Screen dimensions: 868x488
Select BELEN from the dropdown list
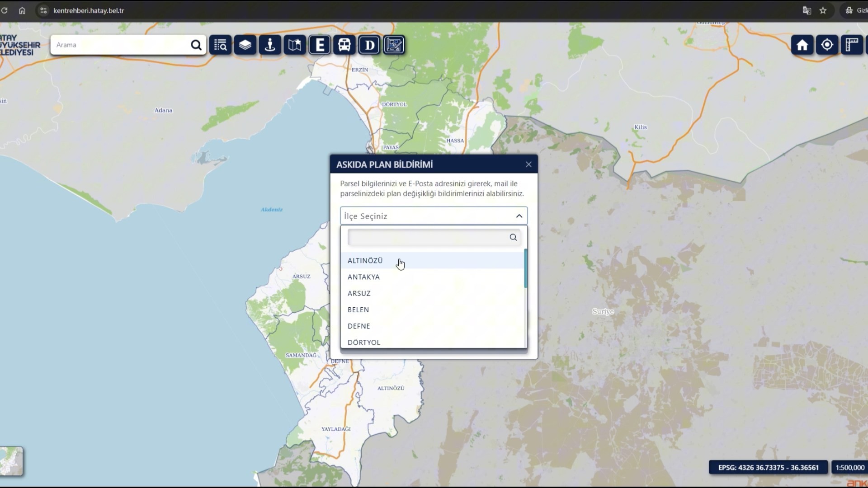coord(358,310)
